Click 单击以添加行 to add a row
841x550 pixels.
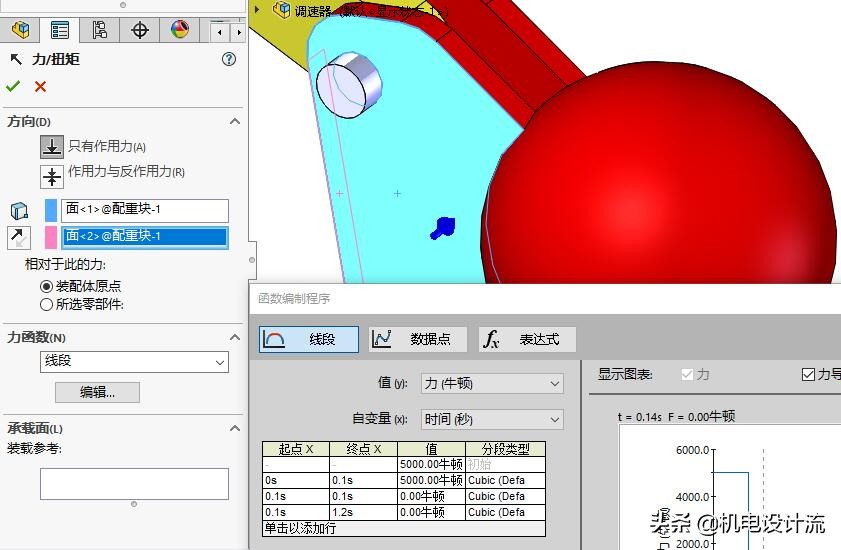point(404,529)
